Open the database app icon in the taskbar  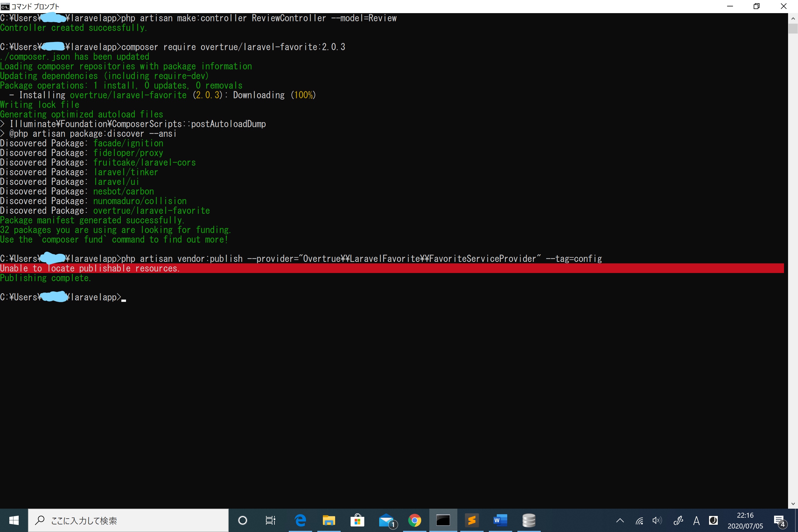(x=529, y=520)
